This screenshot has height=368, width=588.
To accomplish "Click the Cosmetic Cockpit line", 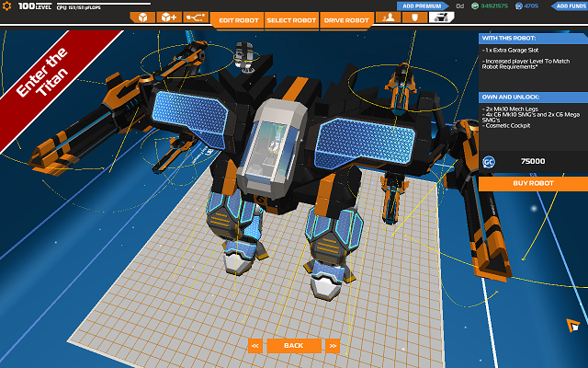I will (506, 126).
